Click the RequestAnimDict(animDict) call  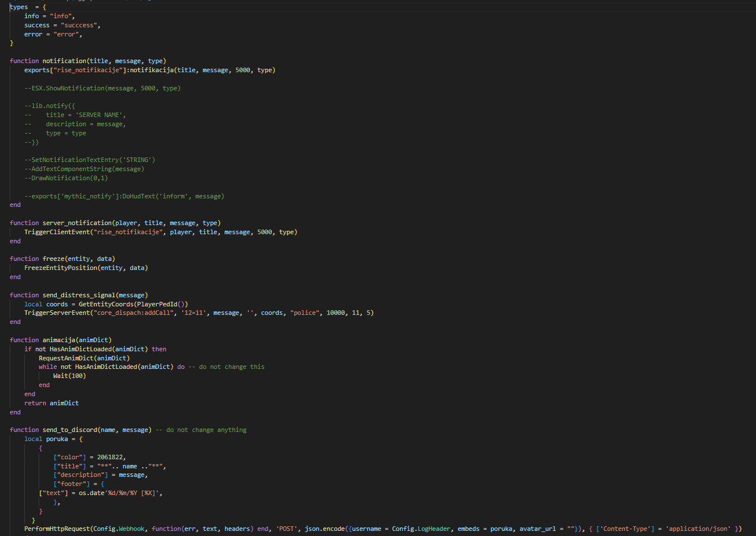pyautogui.click(x=84, y=358)
